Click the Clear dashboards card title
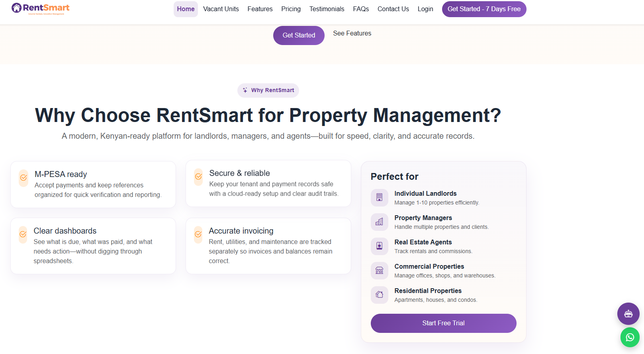Image resolution: width=644 pixels, height=354 pixels. 65,231
